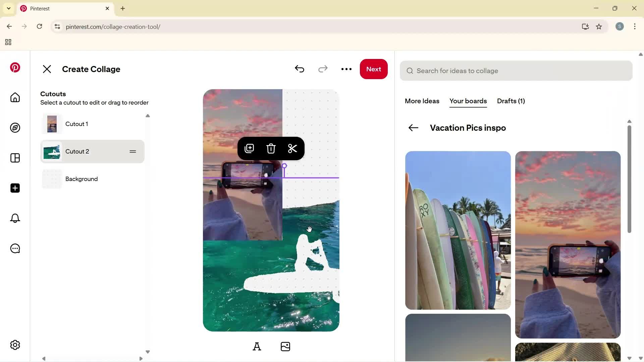Open the Explore compass in the sidebar
Screen dimensions: 644x362
15,128
